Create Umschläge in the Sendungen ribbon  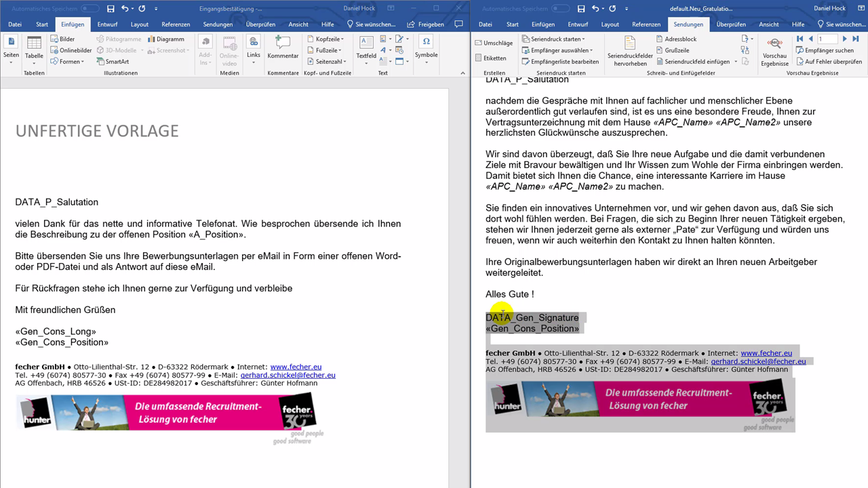494,43
